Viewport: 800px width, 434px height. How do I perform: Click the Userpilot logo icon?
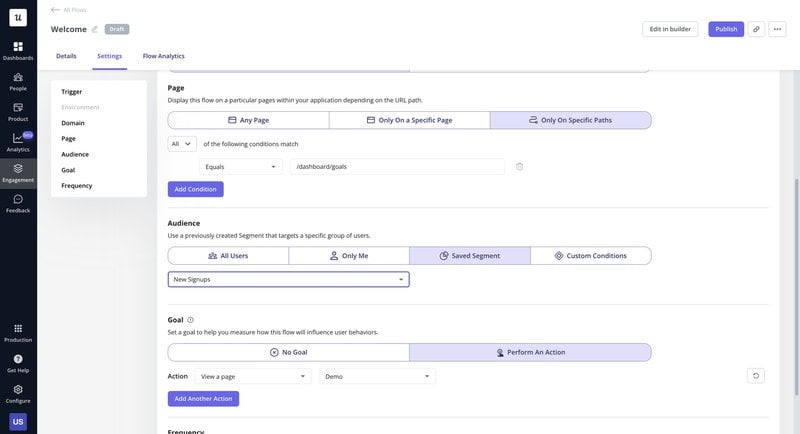point(18,17)
